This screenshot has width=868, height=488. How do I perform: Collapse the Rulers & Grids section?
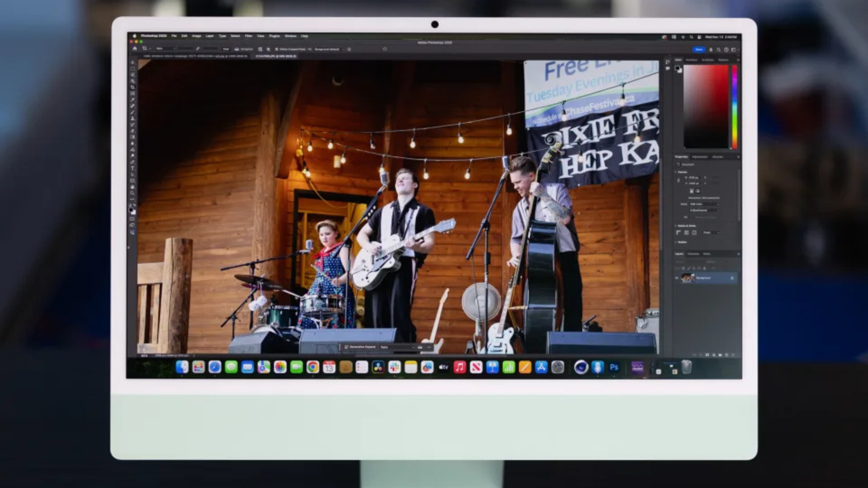click(x=676, y=225)
